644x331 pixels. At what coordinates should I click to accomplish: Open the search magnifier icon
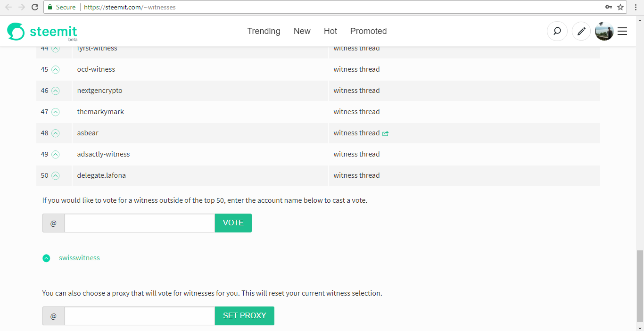(557, 31)
